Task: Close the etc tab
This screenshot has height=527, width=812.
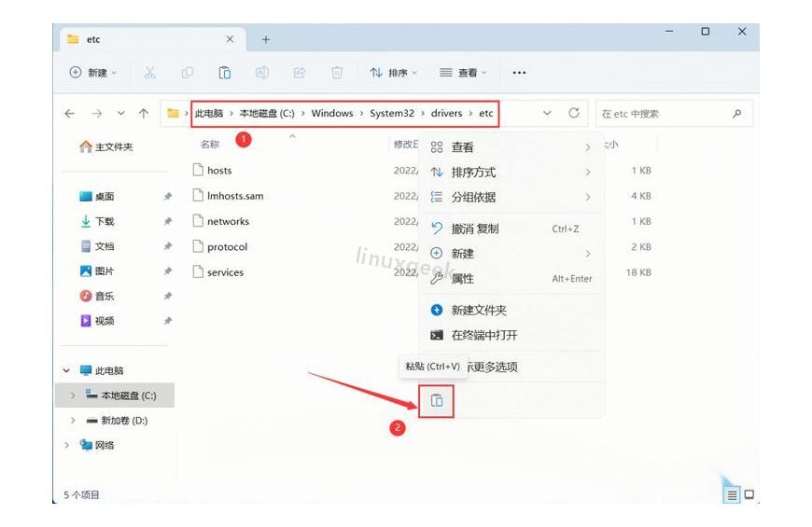Action: tap(230, 39)
